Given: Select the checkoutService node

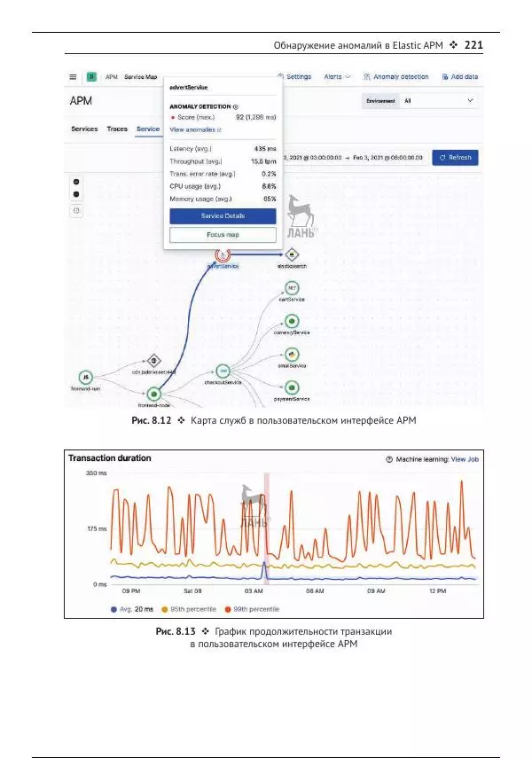Looking at the screenshot, I should [223, 371].
